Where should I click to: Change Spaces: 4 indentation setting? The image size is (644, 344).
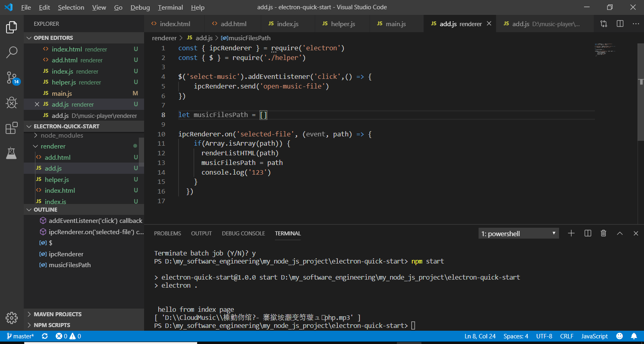click(516, 336)
